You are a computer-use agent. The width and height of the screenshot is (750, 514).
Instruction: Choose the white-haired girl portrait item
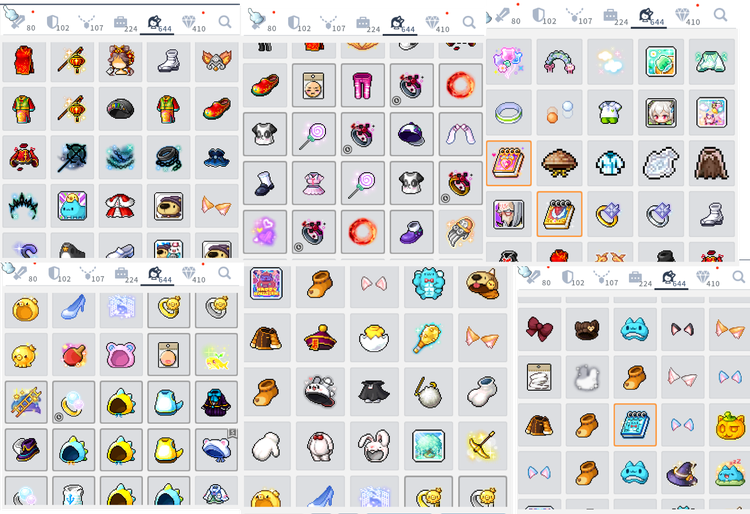pos(661,113)
